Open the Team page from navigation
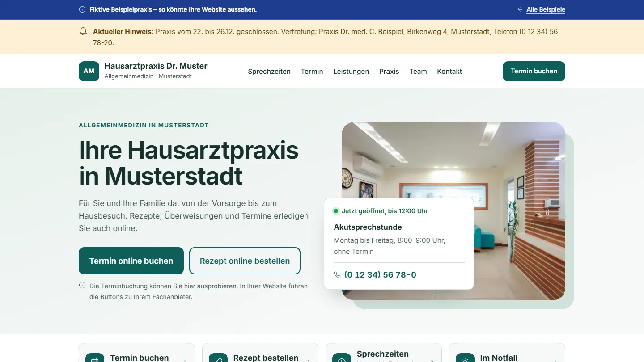 click(418, 72)
